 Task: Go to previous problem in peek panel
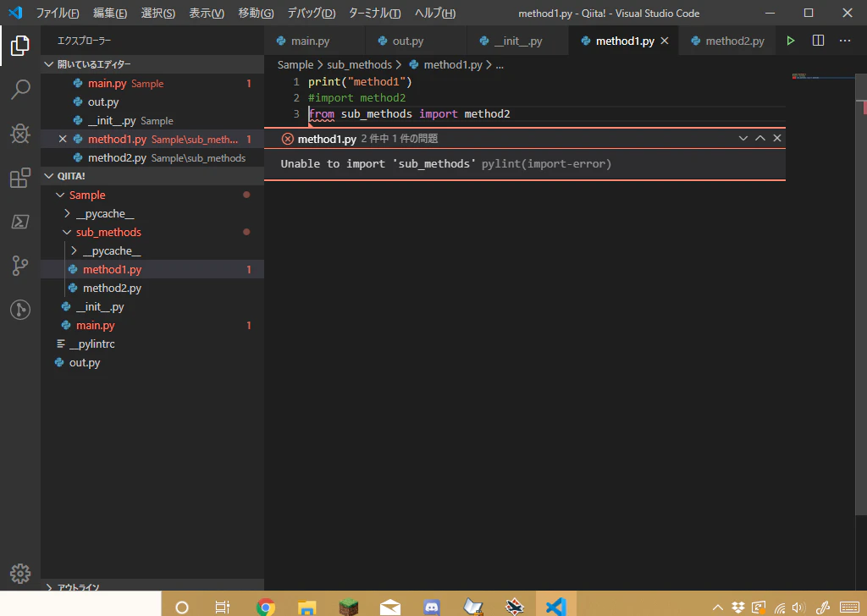click(x=760, y=138)
